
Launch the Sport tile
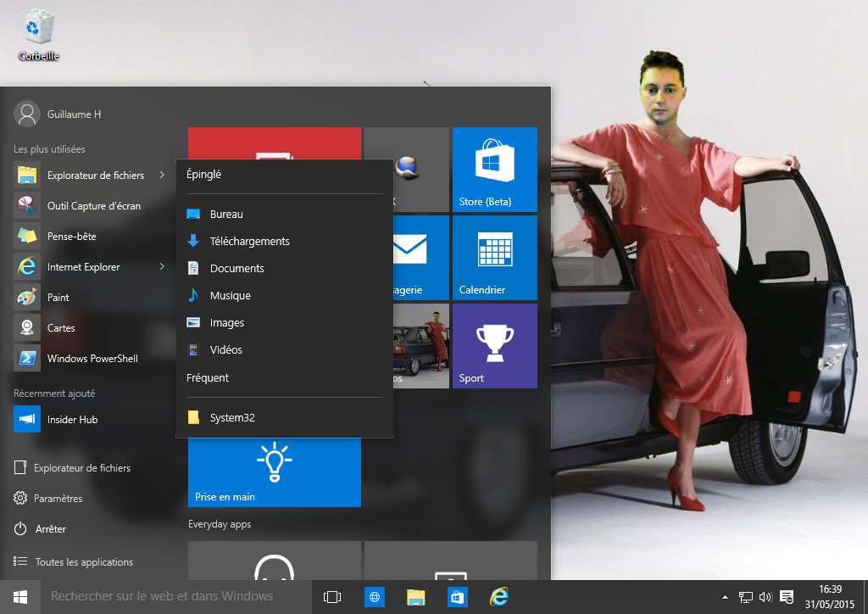click(x=494, y=345)
